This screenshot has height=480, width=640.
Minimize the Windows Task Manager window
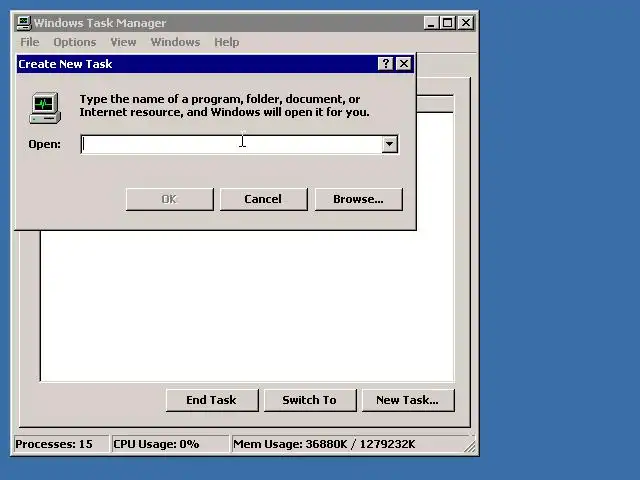click(x=430, y=23)
